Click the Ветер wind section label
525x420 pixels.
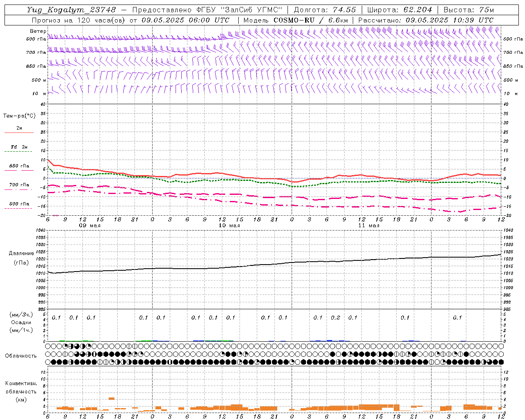point(38,31)
